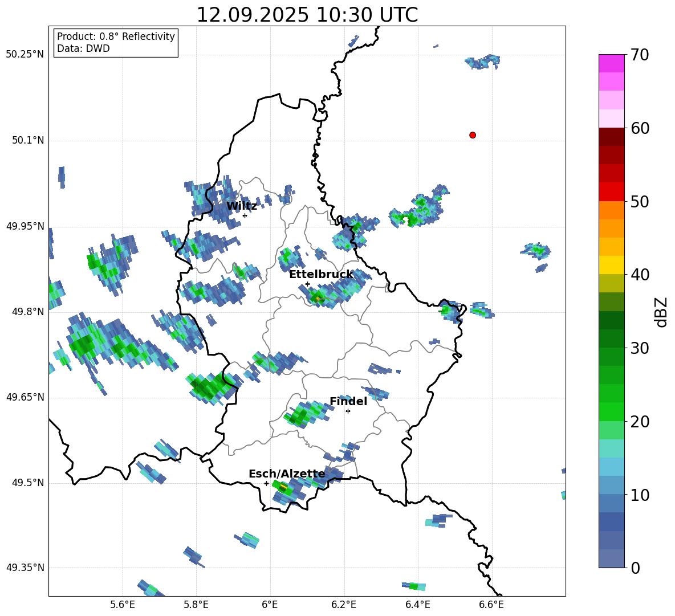Click the 6°E longitude label
Screen dimensions: 675x616
270,605
